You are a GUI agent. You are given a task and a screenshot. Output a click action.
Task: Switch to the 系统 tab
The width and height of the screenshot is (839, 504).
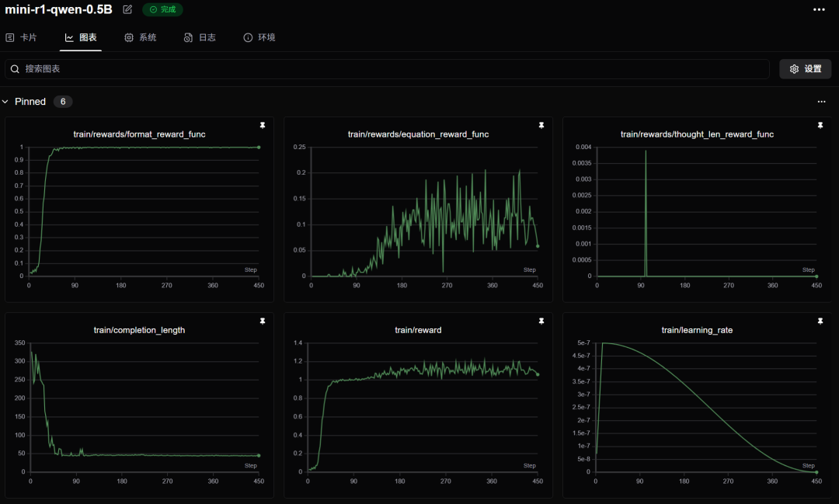pos(141,37)
